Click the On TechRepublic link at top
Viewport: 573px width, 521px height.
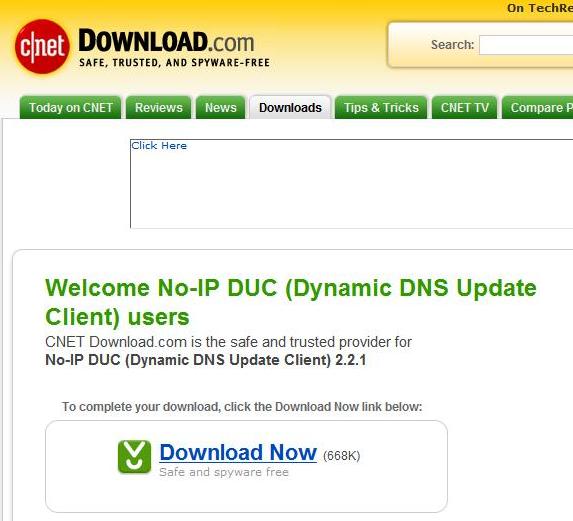(540, 8)
